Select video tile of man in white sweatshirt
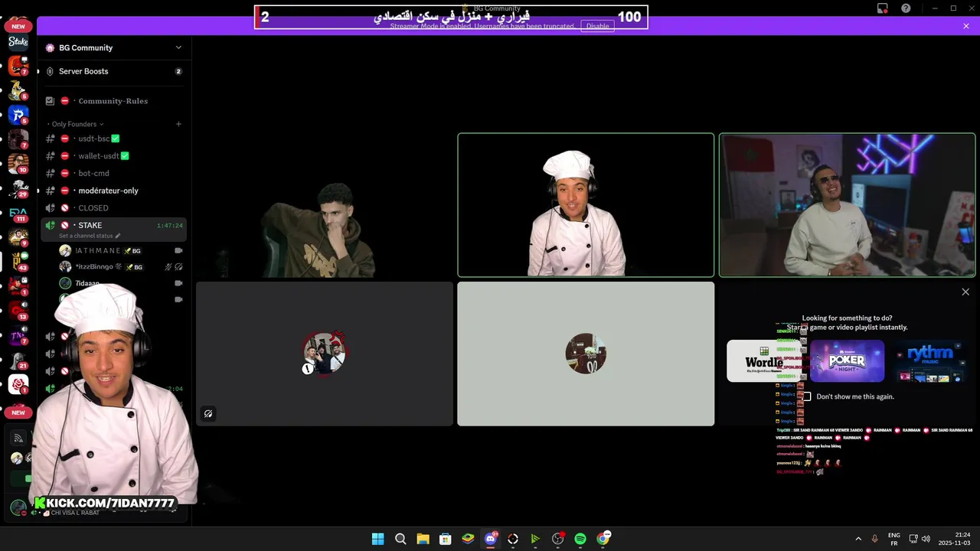 pyautogui.click(x=847, y=205)
